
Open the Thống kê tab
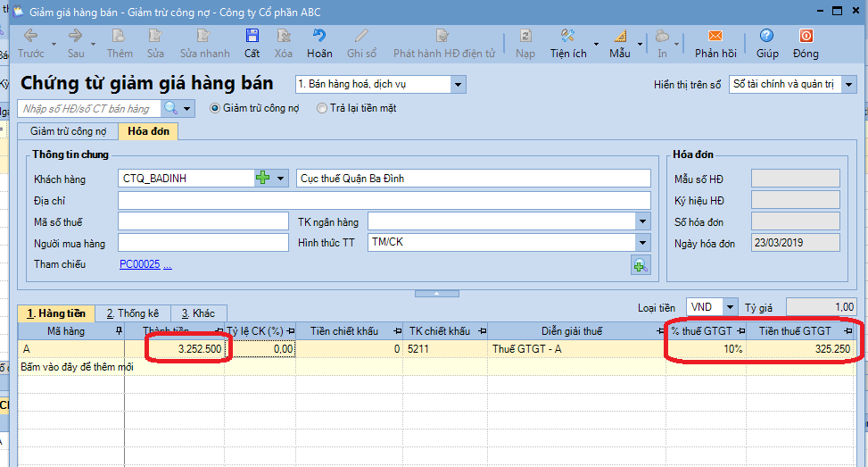click(x=132, y=313)
